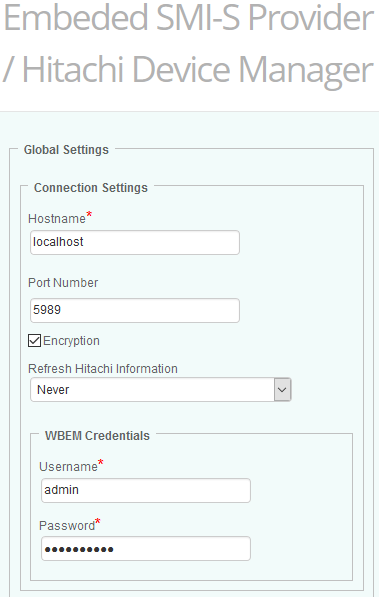The image size is (379, 597).
Task: Click the WBEM Password field
Action: click(146, 549)
